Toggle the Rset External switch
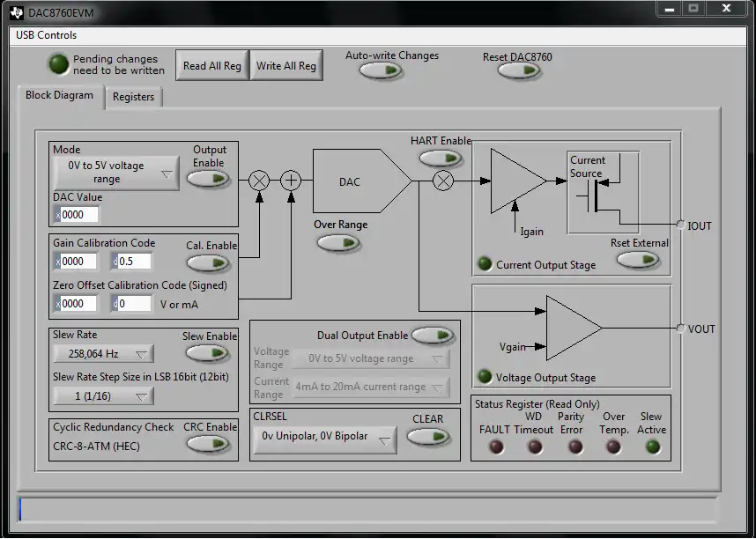756x539 pixels. 638,260
